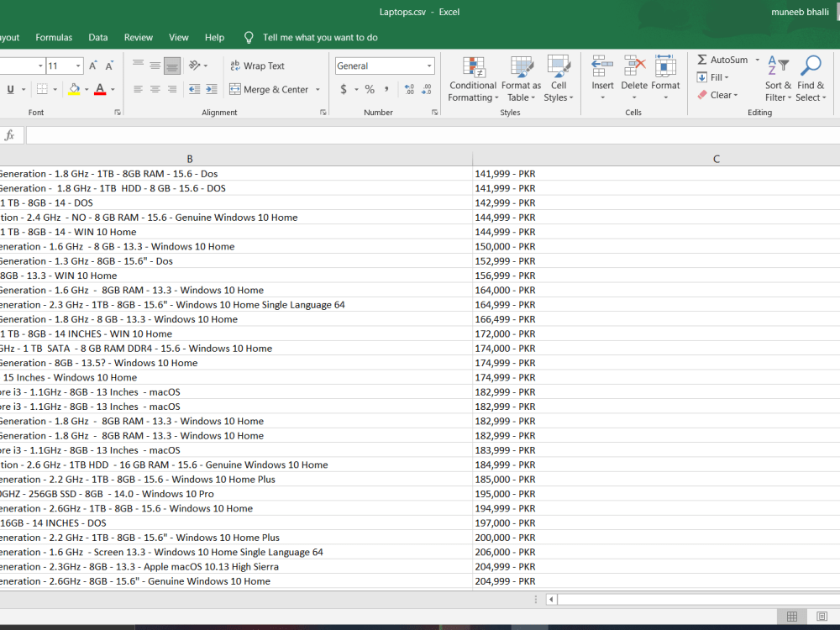840x630 pixels.
Task: Align cell text to the right
Action: click(172, 89)
